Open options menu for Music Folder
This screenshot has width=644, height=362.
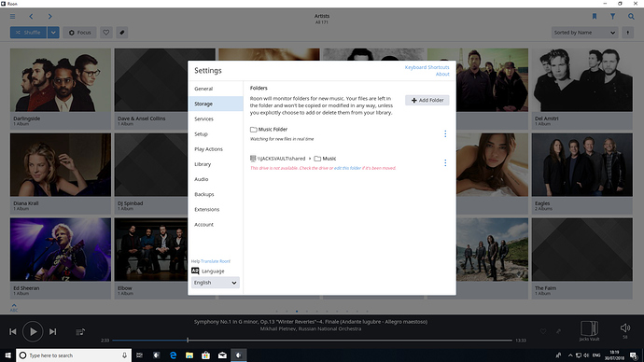(x=445, y=133)
